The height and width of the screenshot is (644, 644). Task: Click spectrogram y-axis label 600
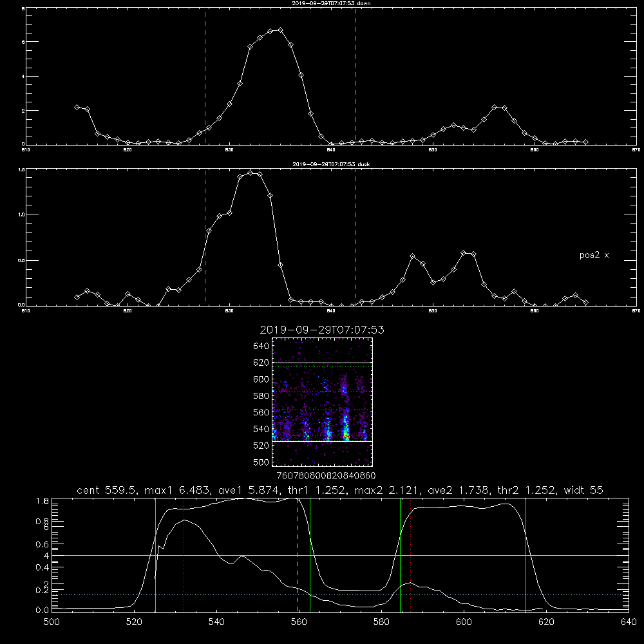click(261, 379)
